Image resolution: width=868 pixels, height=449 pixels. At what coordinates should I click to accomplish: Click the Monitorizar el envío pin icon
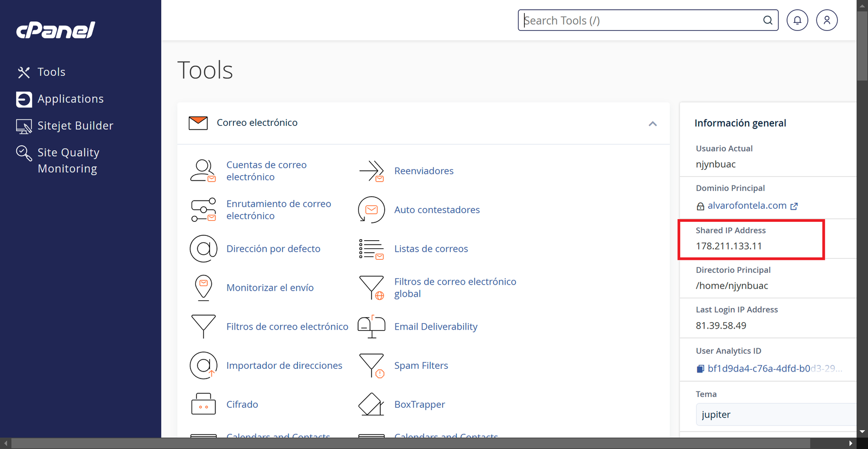coord(203,288)
